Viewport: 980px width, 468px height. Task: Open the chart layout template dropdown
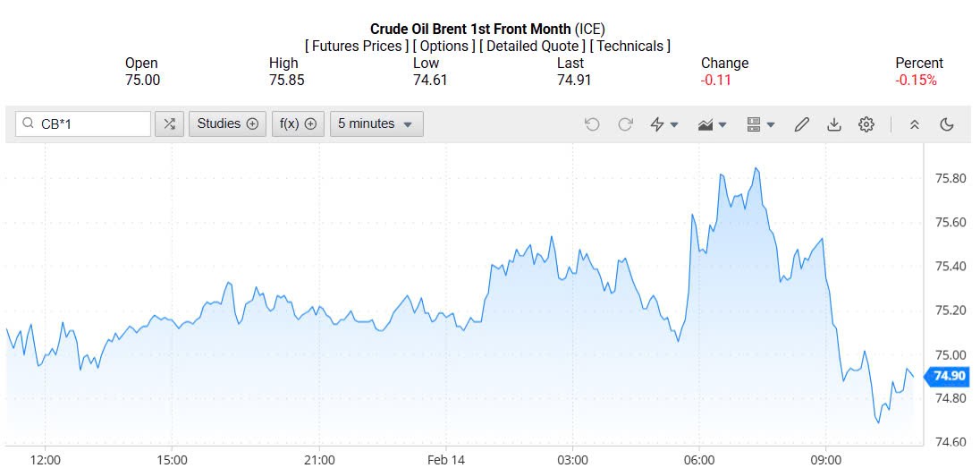pos(760,124)
